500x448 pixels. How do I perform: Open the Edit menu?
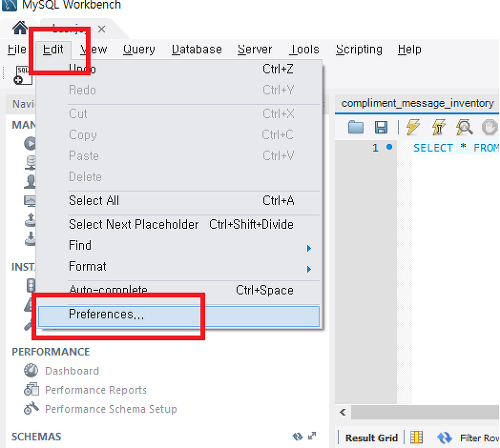pyautogui.click(x=53, y=49)
